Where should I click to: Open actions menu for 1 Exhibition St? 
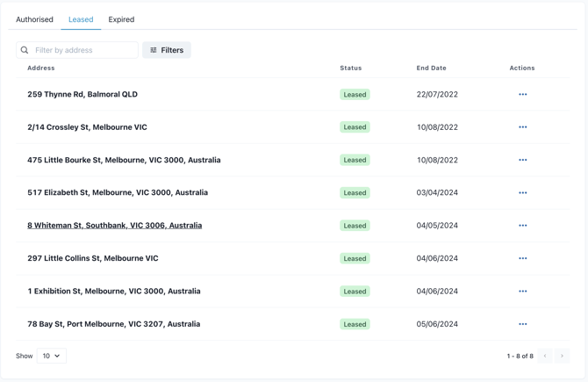[x=522, y=292]
